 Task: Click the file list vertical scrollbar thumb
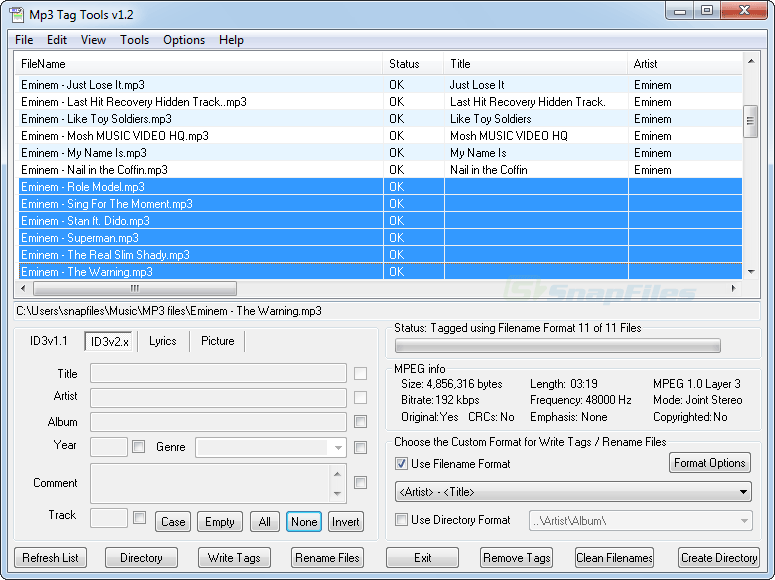pyautogui.click(x=750, y=121)
